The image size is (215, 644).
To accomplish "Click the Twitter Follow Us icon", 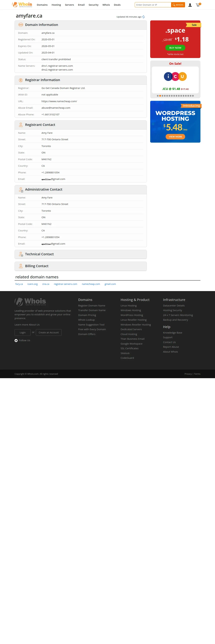I will tap(16, 341).
